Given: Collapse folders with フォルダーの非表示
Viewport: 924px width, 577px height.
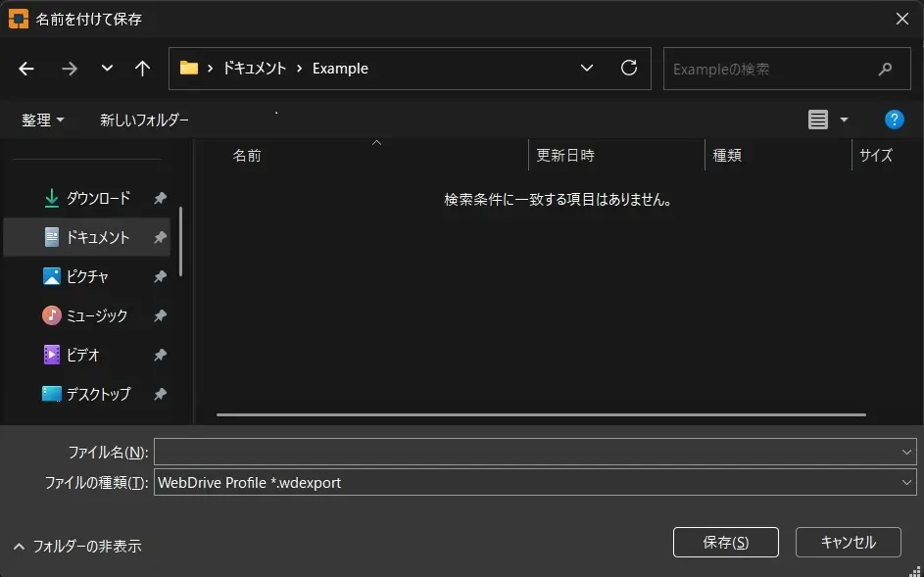Looking at the screenshot, I should click(77, 546).
